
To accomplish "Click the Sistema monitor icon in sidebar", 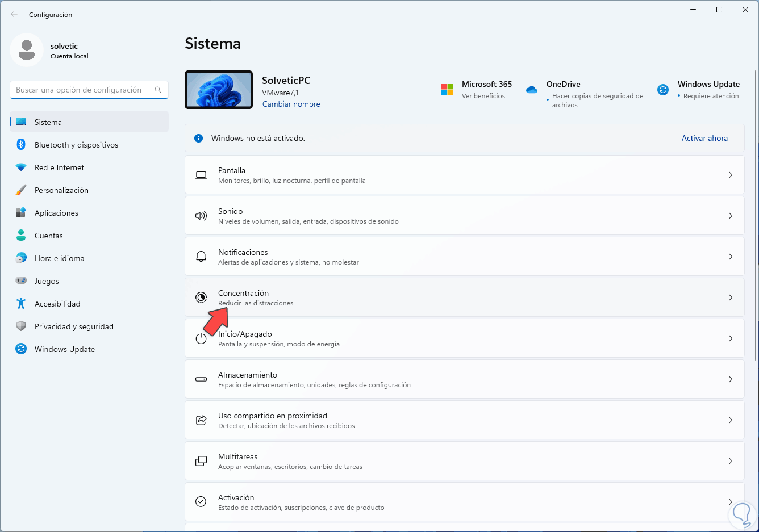I will point(21,122).
